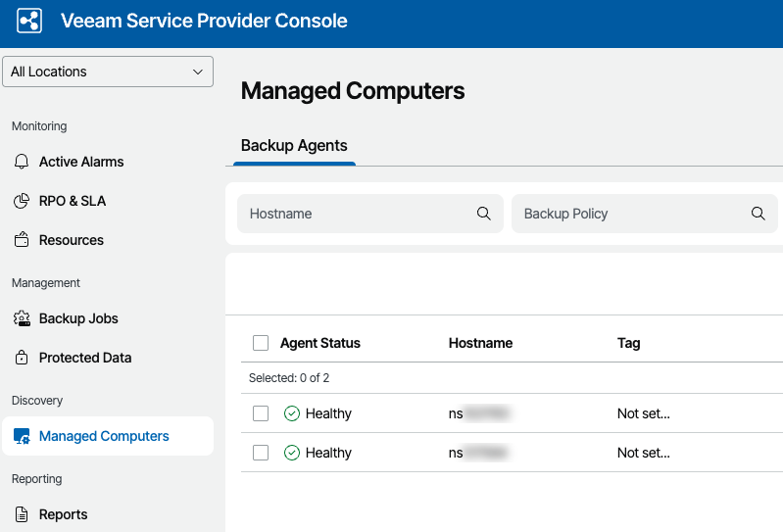Click 'Not set...' tag in first row
The width and height of the screenshot is (783, 532).
coord(644,413)
